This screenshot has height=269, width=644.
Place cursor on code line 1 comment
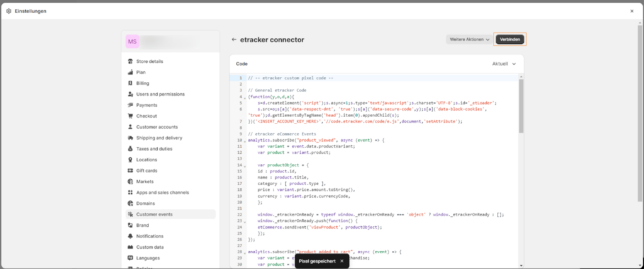pyautogui.click(x=291, y=78)
